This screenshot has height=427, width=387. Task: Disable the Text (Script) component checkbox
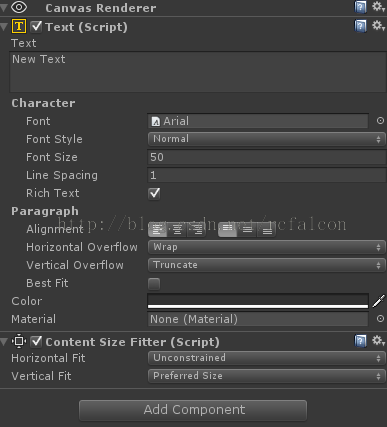pos(36,26)
